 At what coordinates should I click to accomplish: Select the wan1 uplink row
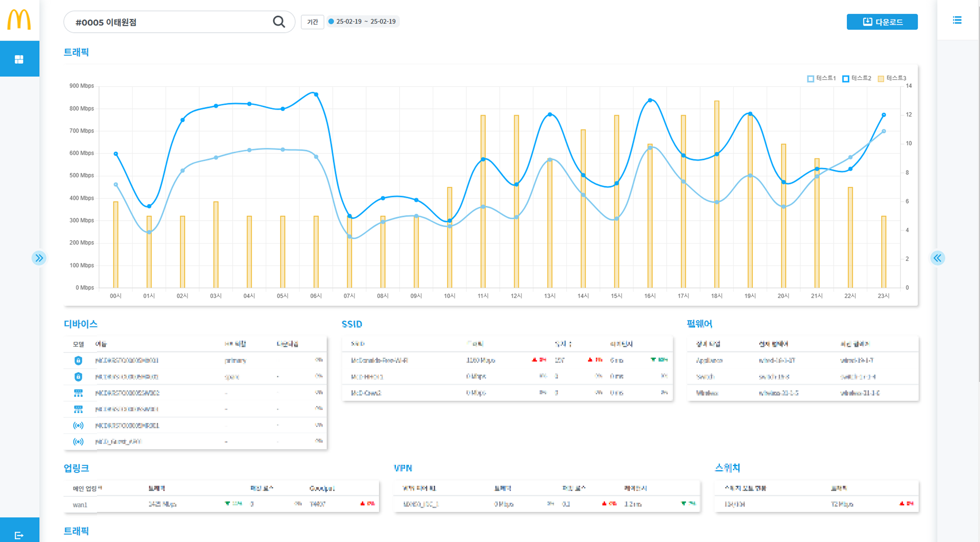(x=80, y=505)
